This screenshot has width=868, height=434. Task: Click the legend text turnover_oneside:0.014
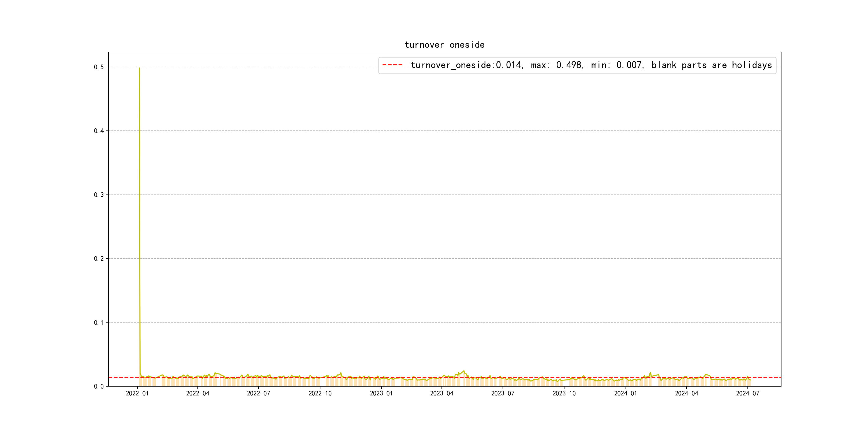(466, 65)
